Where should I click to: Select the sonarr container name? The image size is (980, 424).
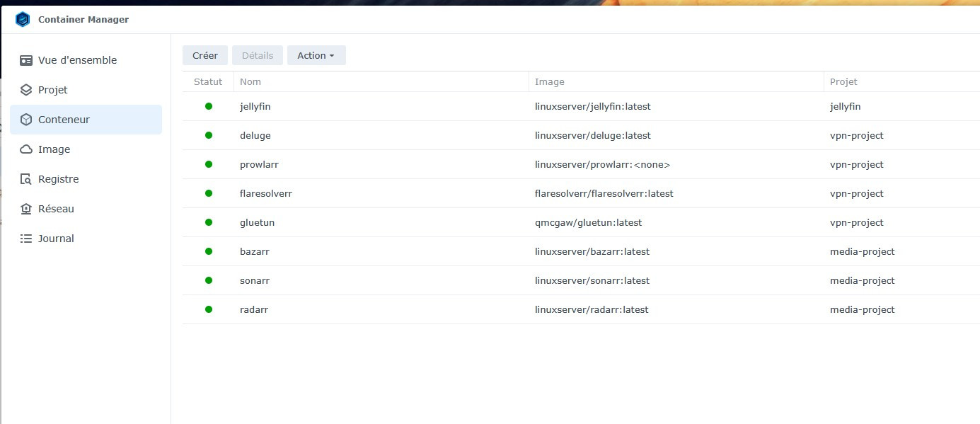pyautogui.click(x=255, y=280)
